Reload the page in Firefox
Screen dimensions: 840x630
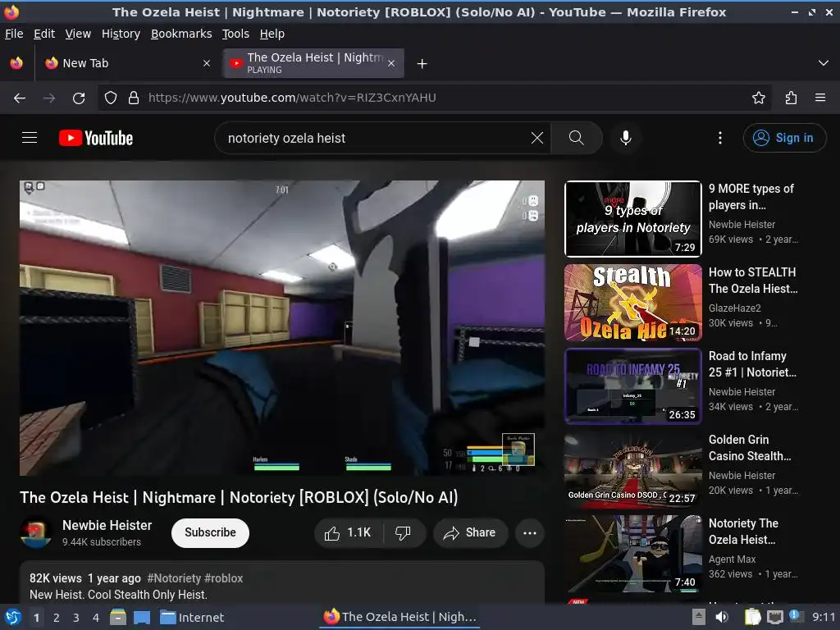(x=79, y=98)
